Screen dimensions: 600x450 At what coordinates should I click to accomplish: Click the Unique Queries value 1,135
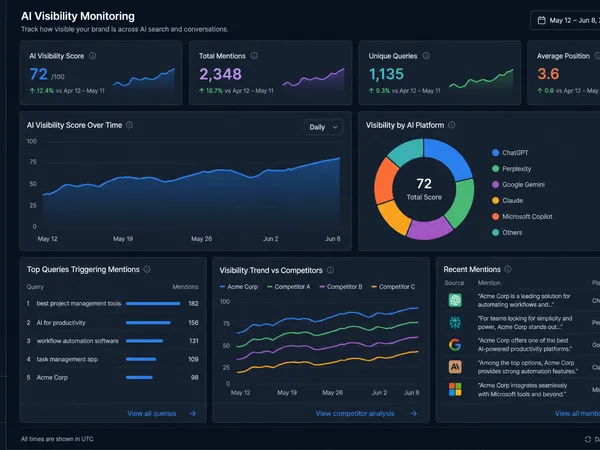point(386,74)
